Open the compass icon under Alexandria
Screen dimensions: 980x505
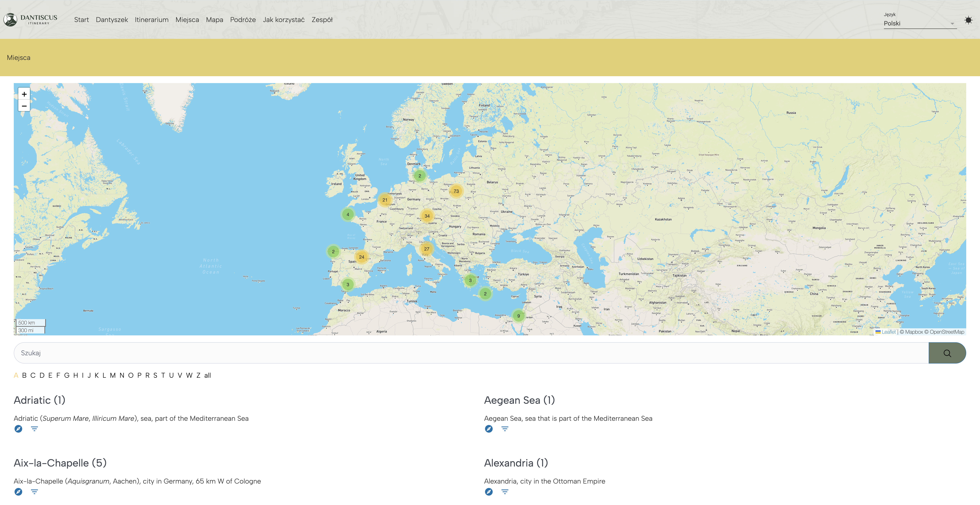tap(489, 492)
